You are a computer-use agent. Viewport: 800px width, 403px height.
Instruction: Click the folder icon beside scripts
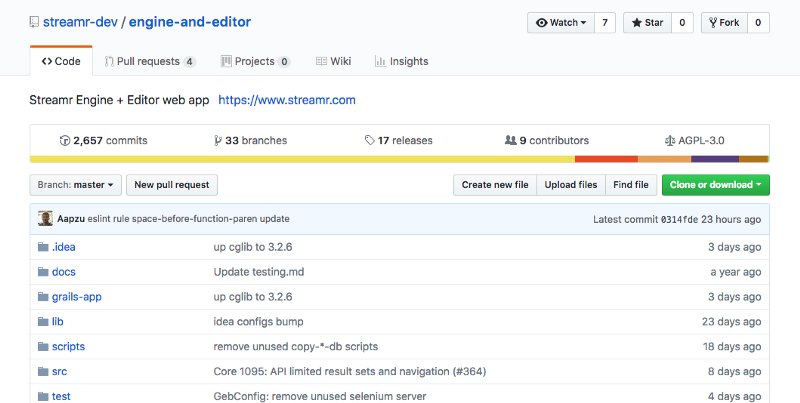pos(43,346)
